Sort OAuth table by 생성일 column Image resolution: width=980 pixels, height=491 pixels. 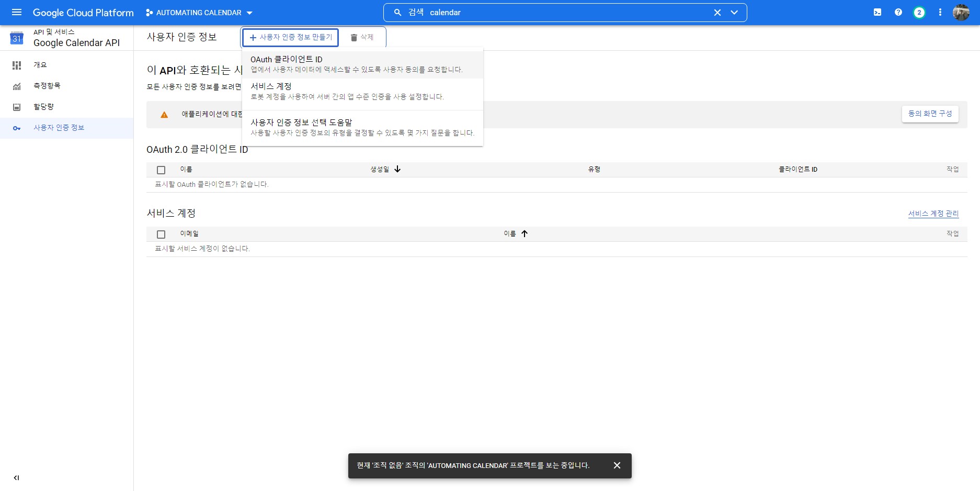coord(385,169)
